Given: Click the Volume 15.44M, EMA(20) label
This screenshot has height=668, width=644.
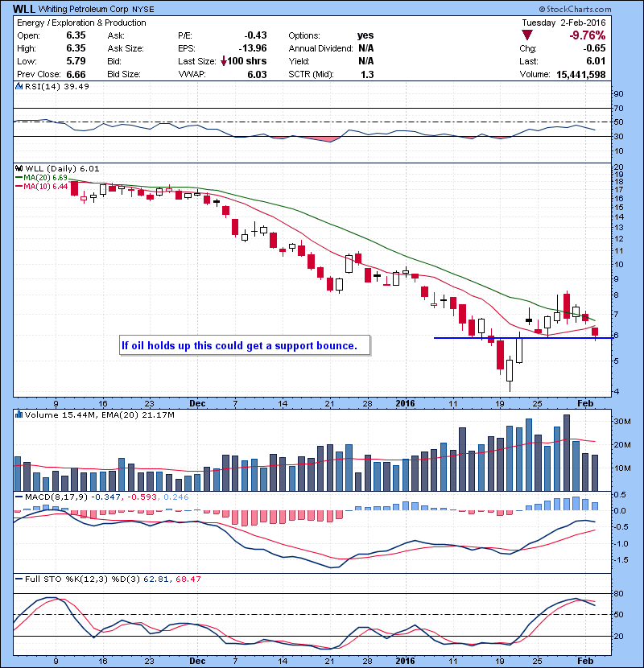Looking at the screenshot, I should pyautogui.click(x=99, y=414).
